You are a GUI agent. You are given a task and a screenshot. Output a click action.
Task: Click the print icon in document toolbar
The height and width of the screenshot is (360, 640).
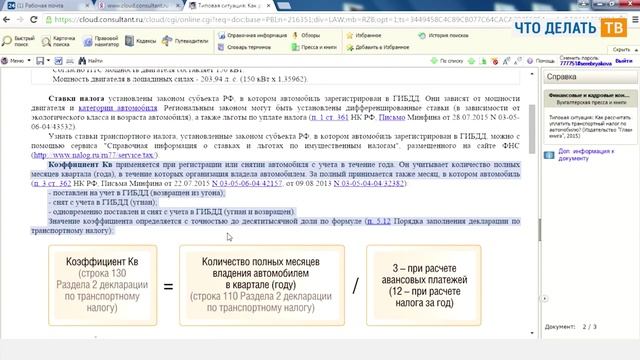(x=70, y=61)
